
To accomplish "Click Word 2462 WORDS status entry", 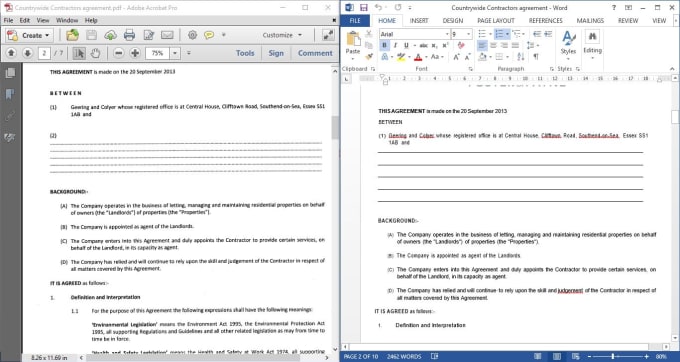I will click(404, 356).
